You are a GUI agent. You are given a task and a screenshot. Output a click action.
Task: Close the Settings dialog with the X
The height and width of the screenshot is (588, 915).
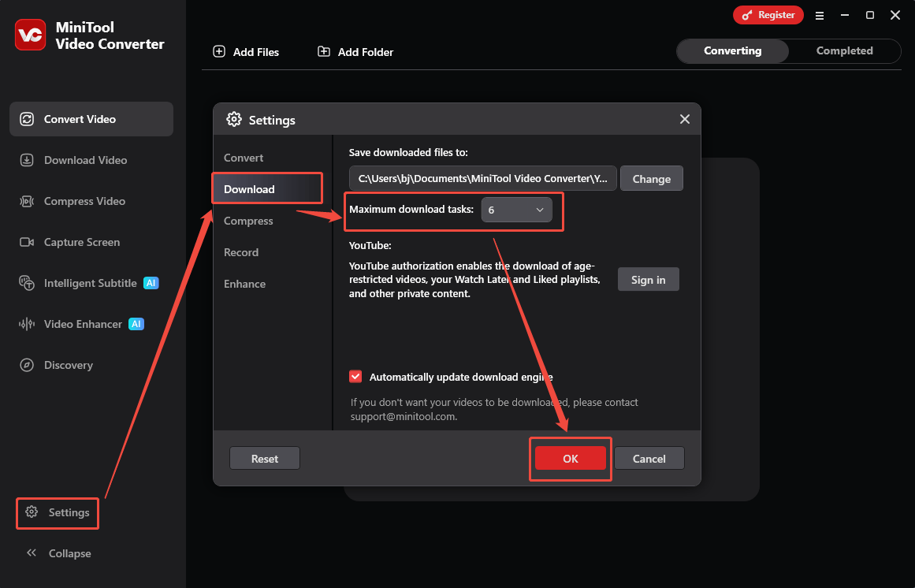coord(685,119)
